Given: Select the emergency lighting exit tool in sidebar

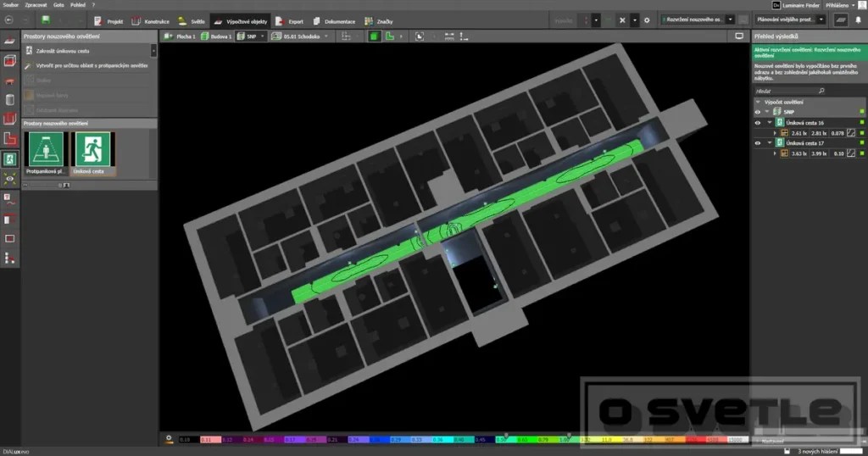Looking at the screenshot, I should [9, 159].
